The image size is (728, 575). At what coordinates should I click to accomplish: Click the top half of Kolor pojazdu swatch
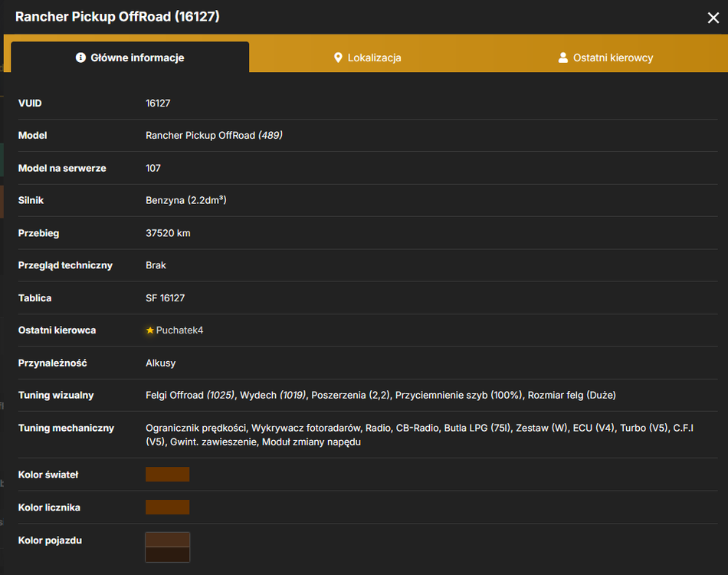(x=168, y=540)
